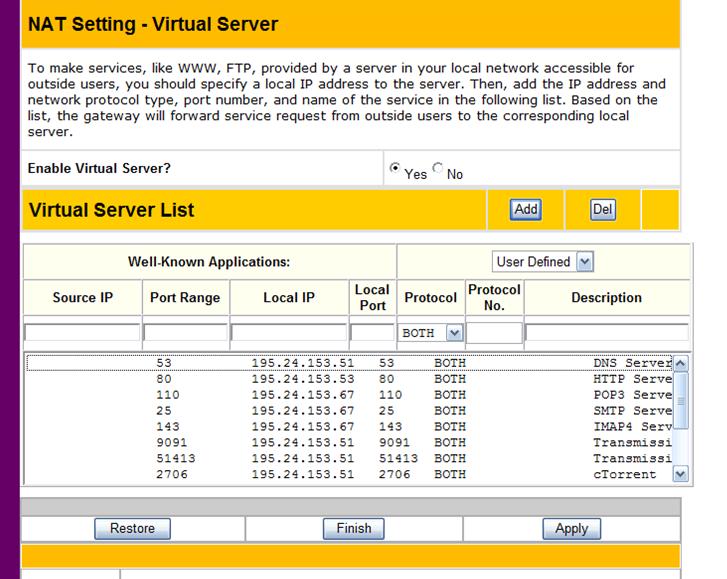The image size is (727, 579).
Task: Focus the Local IP input field
Action: 289,332
